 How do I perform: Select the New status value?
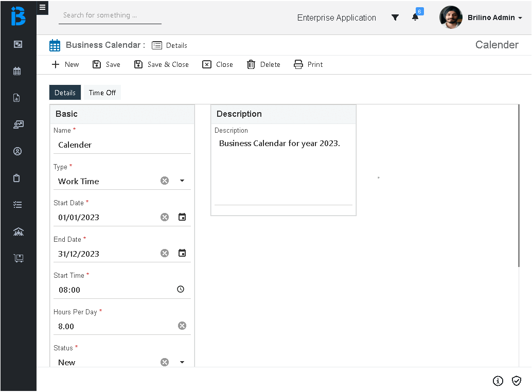[67, 363]
